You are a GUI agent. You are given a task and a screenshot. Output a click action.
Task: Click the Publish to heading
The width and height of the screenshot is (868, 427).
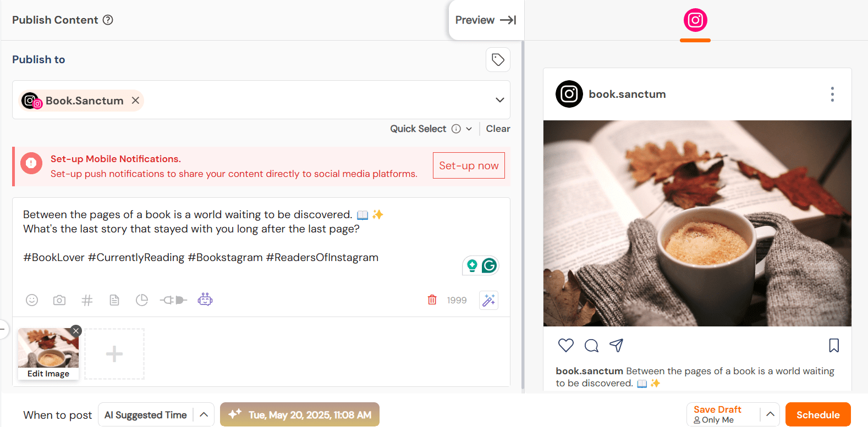coord(39,59)
